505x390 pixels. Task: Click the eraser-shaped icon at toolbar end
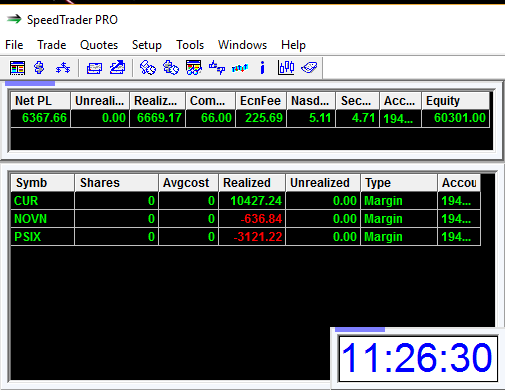tap(309, 68)
